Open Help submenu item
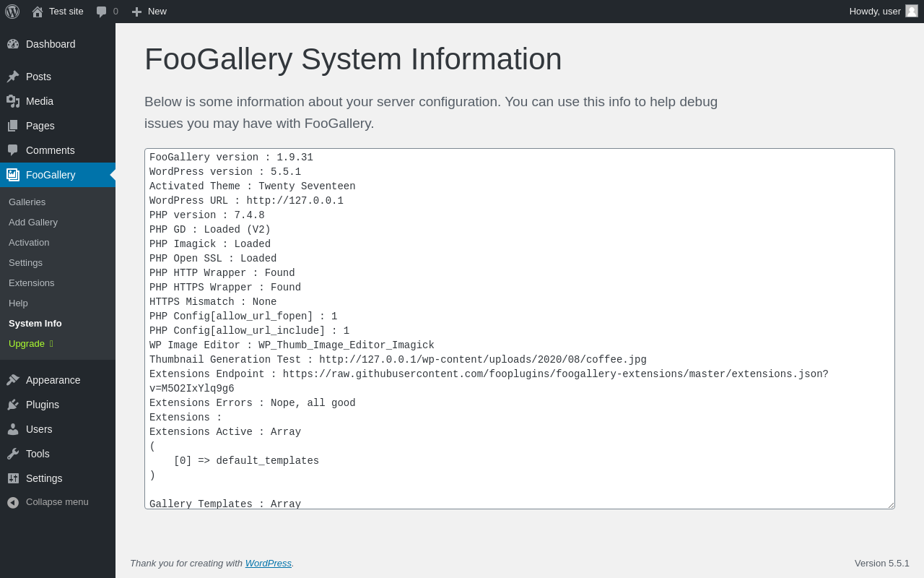924x578 pixels. 18,303
